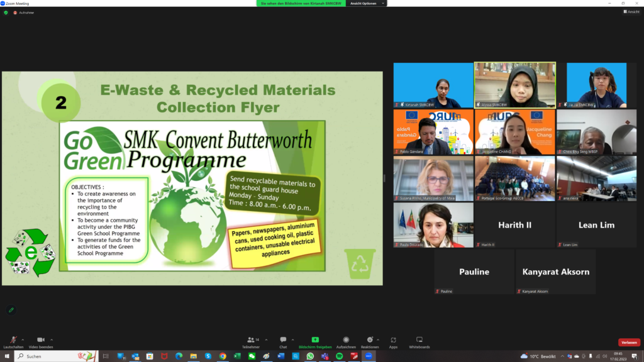
Task: Open the Reaktionen menu
Action: point(369,340)
